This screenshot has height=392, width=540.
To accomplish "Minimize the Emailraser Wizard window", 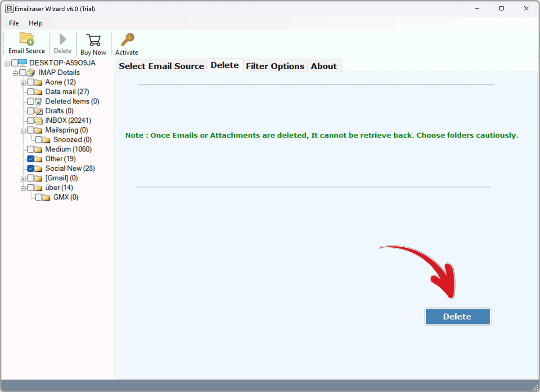I will click(x=477, y=9).
